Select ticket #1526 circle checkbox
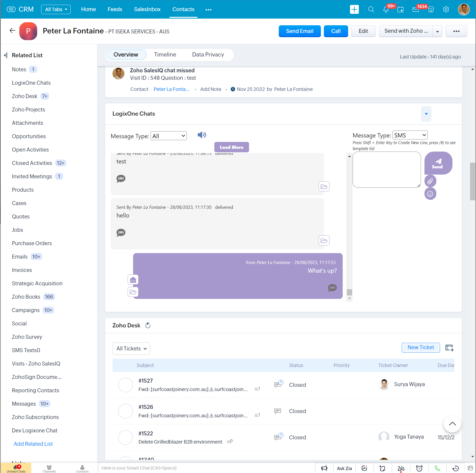Screen dimensions: 476x473 (x=125, y=411)
